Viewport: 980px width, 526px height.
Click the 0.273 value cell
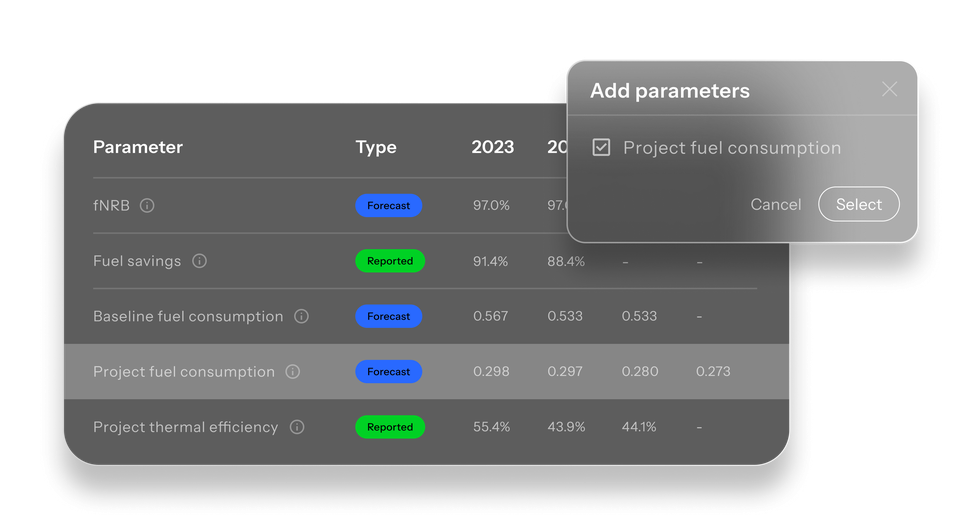[x=713, y=372]
